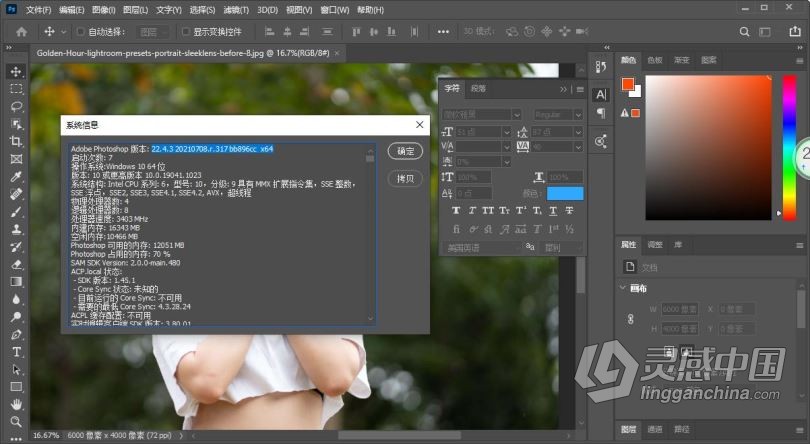Open the font size dropdown
The width and height of the screenshot is (810, 444).
coord(506,132)
